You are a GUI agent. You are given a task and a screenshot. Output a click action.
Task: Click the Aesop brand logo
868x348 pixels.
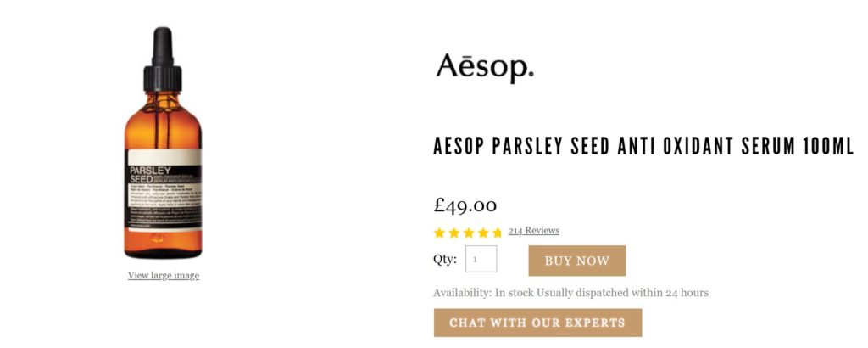coord(485,67)
